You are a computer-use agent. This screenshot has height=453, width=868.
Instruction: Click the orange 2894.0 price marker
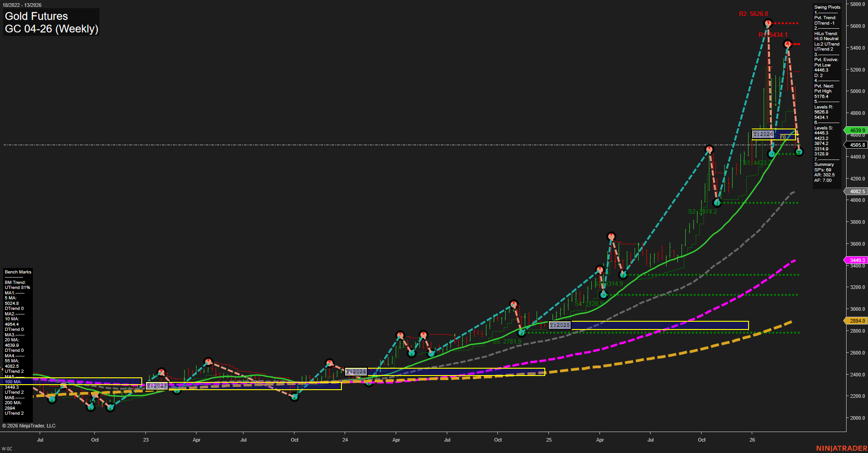[x=856, y=320]
